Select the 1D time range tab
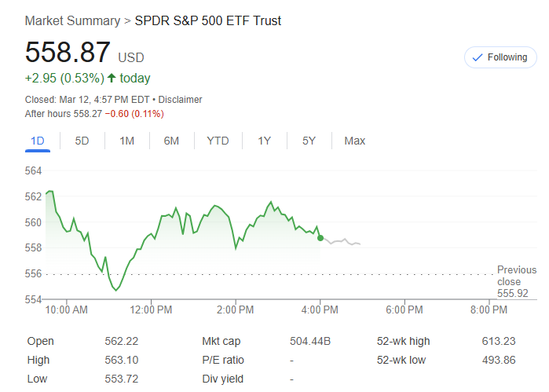The width and height of the screenshot is (549, 392). [37, 141]
